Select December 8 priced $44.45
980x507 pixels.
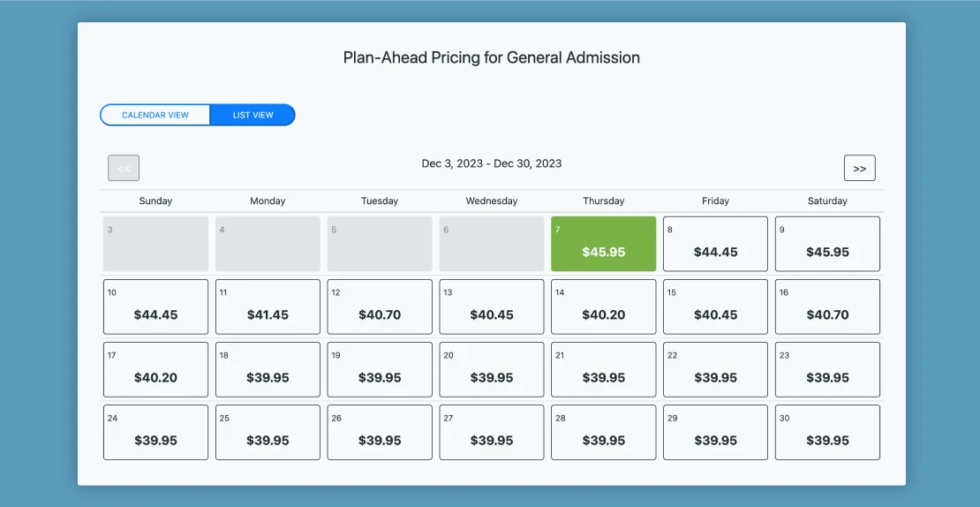(715, 244)
